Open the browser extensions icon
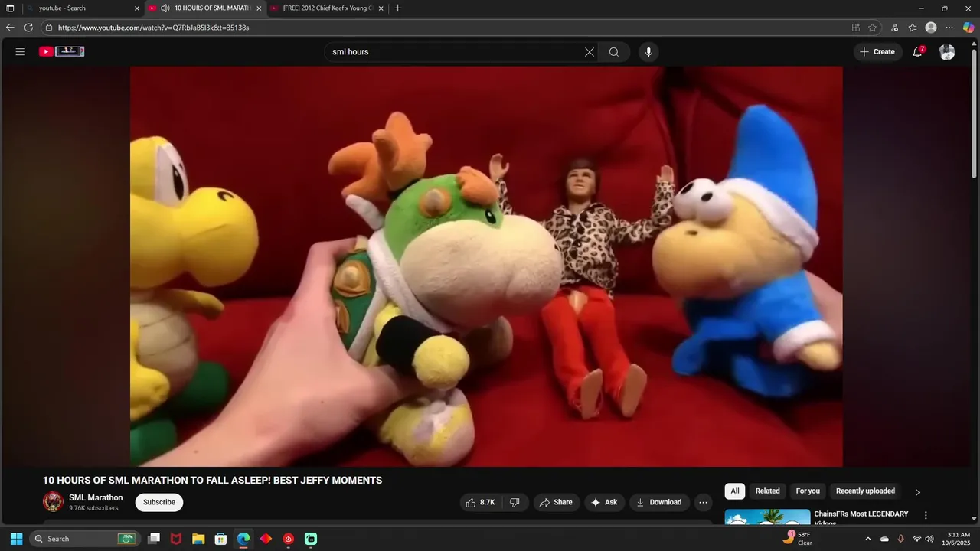Screen dimensions: 980x551 (894, 28)
